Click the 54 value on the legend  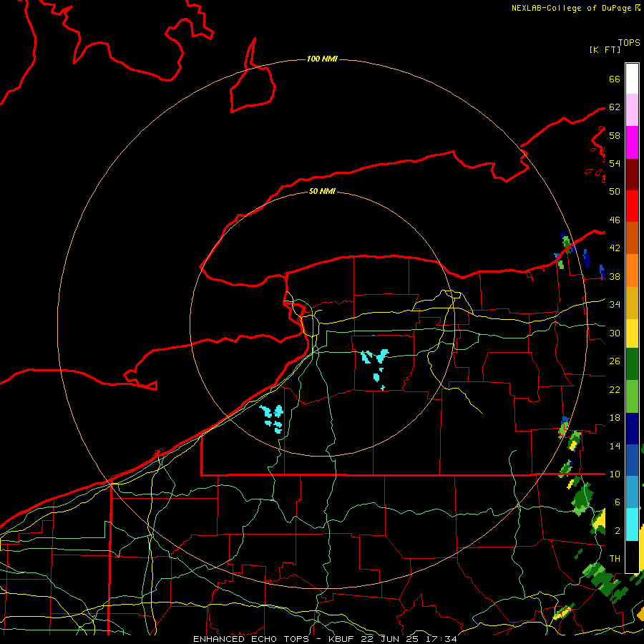pos(615,163)
